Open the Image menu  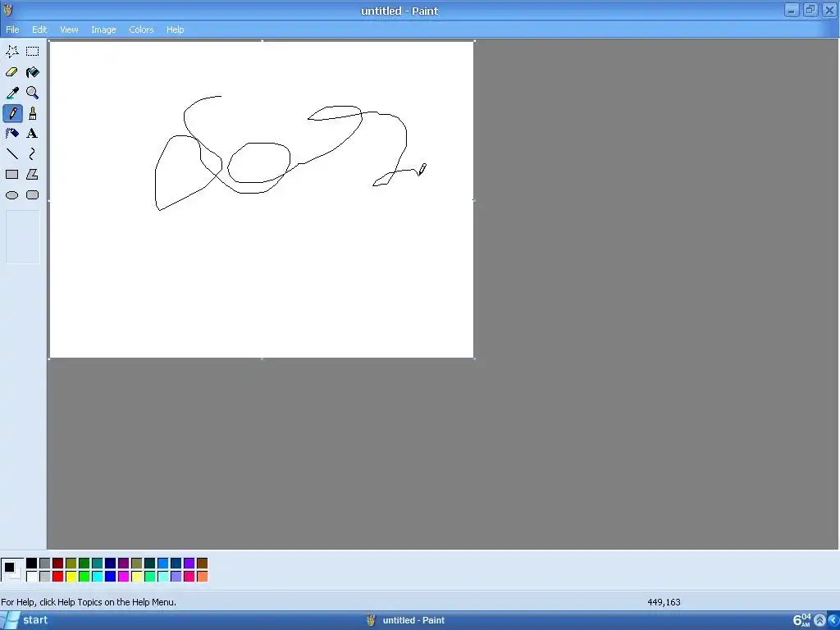point(103,30)
